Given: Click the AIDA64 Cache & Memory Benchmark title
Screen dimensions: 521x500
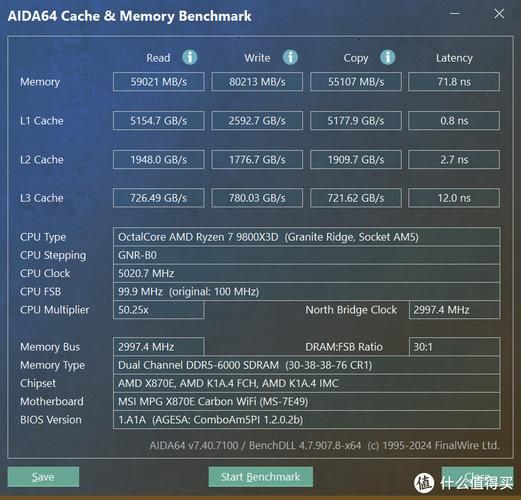Looking at the screenshot, I should (x=130, y=16).
